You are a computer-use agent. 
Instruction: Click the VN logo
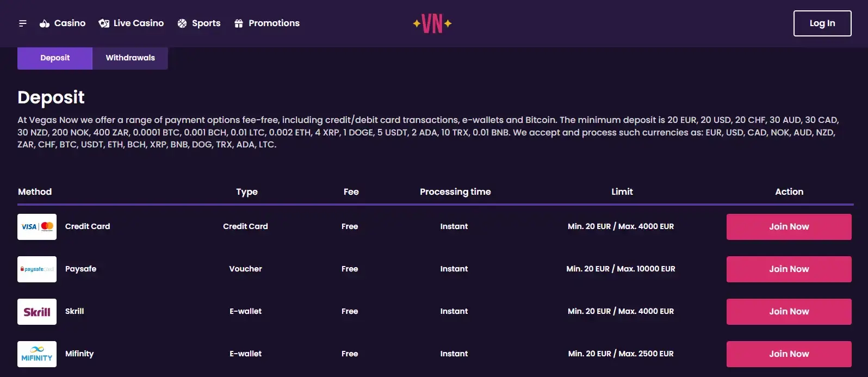pos(432,23)
